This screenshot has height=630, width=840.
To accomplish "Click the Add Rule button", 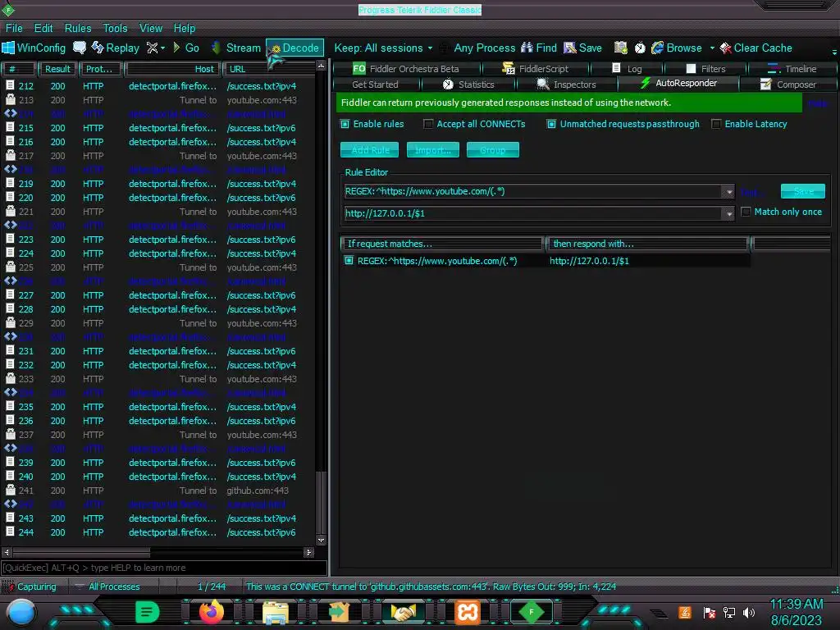I will click(370, 150).
